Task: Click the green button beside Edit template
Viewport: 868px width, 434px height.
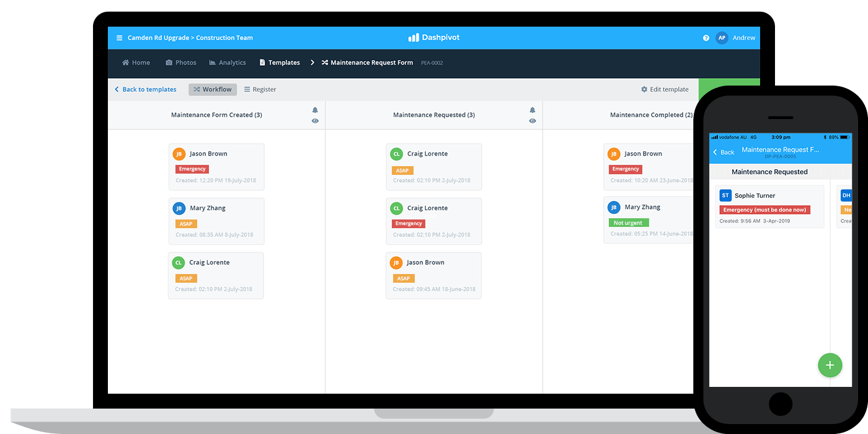Action: pyautogui.click(x=728, y=89)
